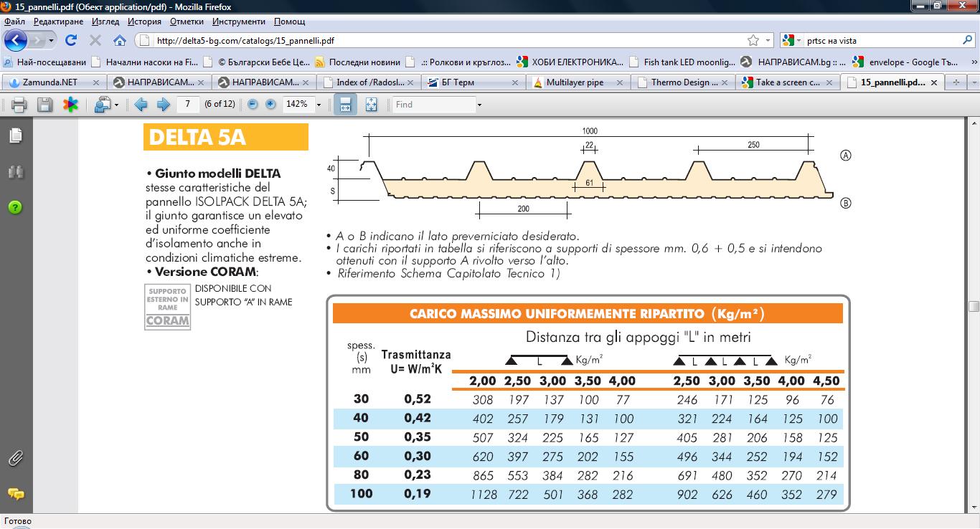Click the Print icon in PDF toolbar

coord(19,105)
